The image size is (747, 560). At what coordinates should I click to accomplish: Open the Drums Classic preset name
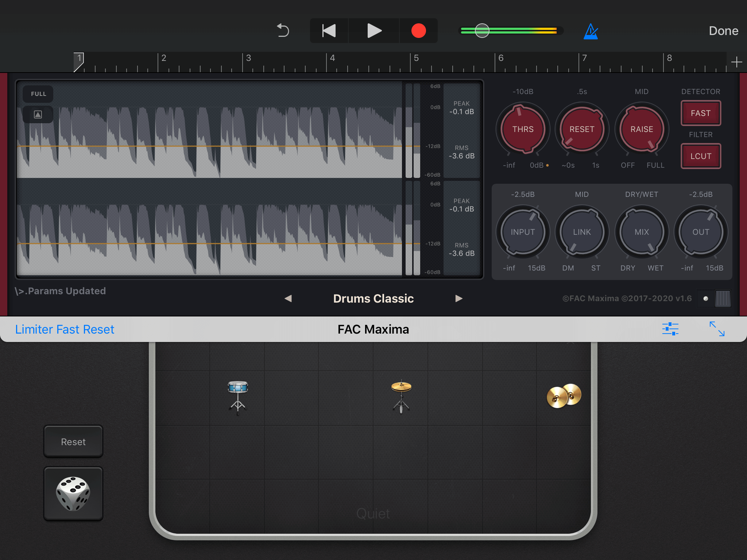[x=373, y=299]
